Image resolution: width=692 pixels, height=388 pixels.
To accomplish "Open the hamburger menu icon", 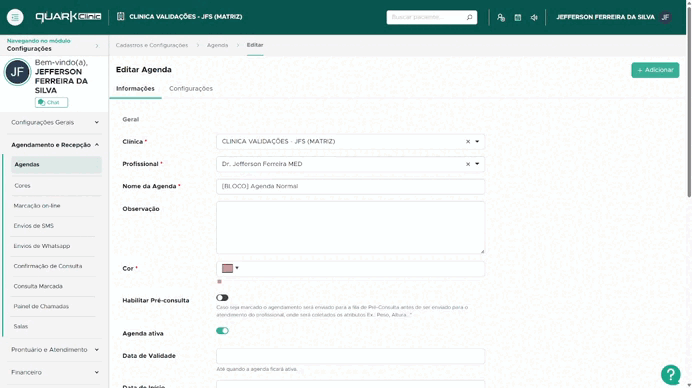I will [x=15, y=17].
